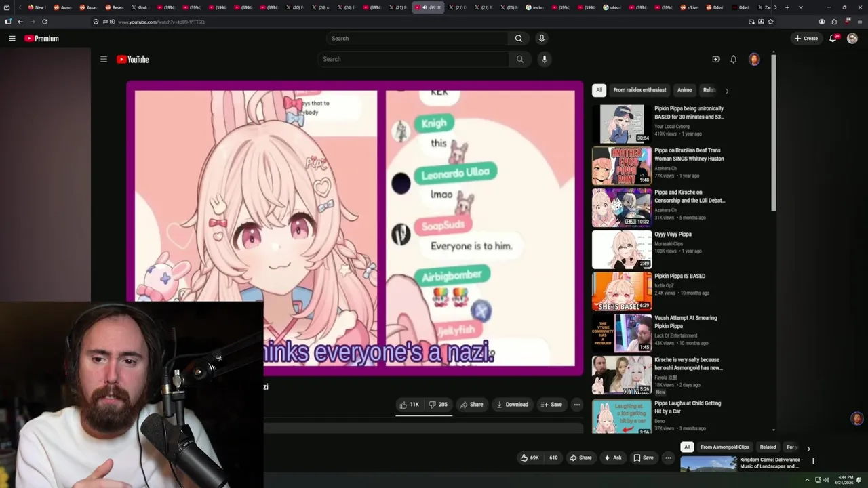Viewport: 868px width, 488px height.
Task: Dislike the outer video showing 610
Action: tap(553, 457)
